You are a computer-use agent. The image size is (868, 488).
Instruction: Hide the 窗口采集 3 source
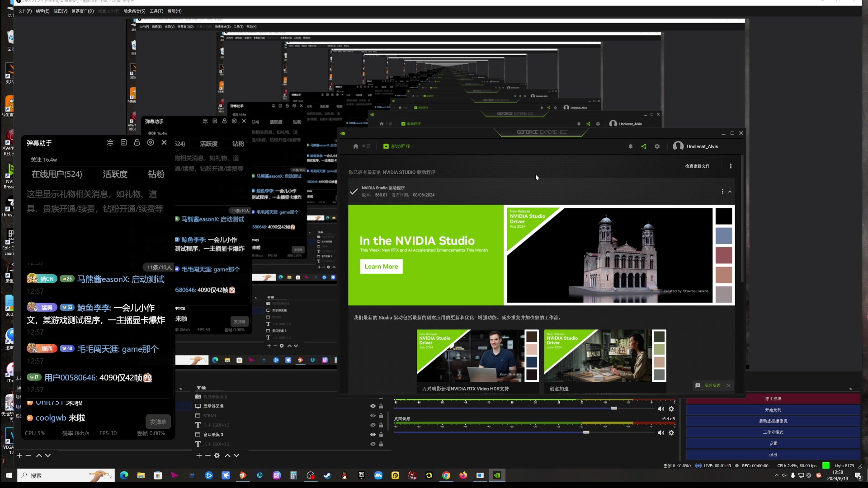point(373,435)
